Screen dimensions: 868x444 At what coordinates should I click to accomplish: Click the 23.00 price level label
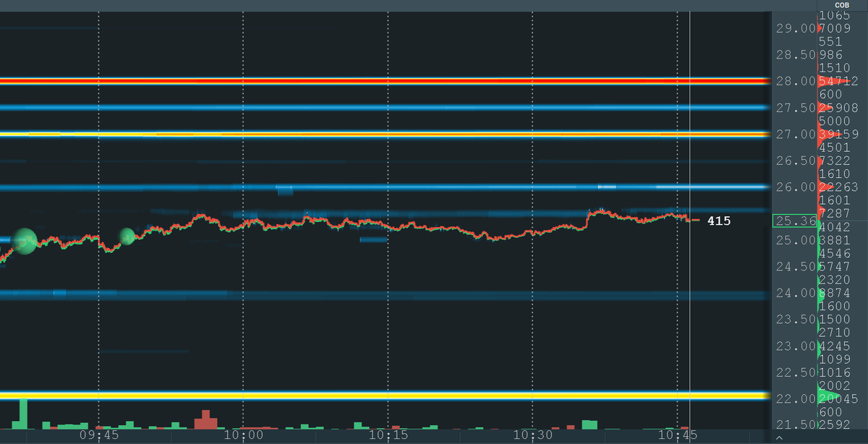(x=796, y=346)
